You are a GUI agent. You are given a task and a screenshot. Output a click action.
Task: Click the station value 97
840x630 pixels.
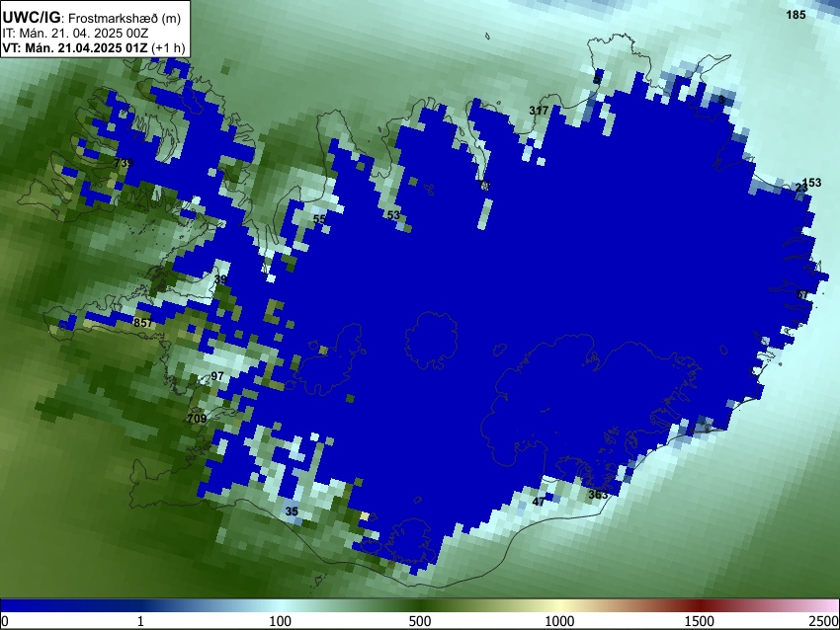[217, 376]
